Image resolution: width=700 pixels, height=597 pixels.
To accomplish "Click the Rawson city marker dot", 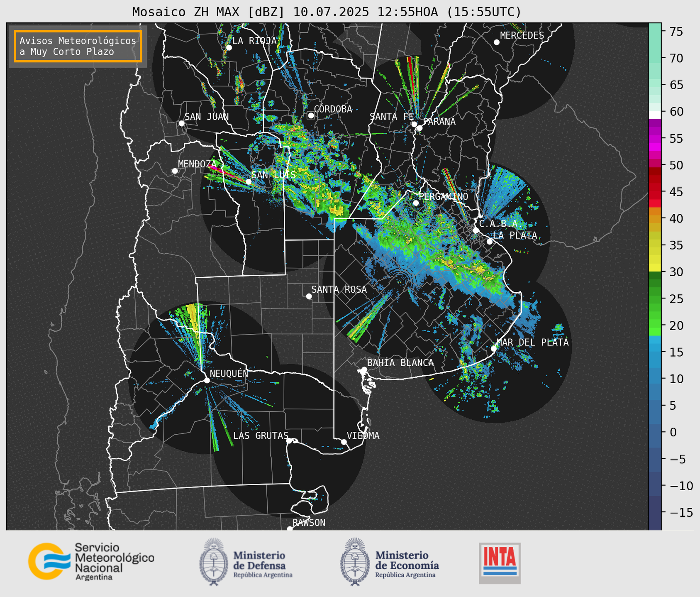I will [290, 529].
